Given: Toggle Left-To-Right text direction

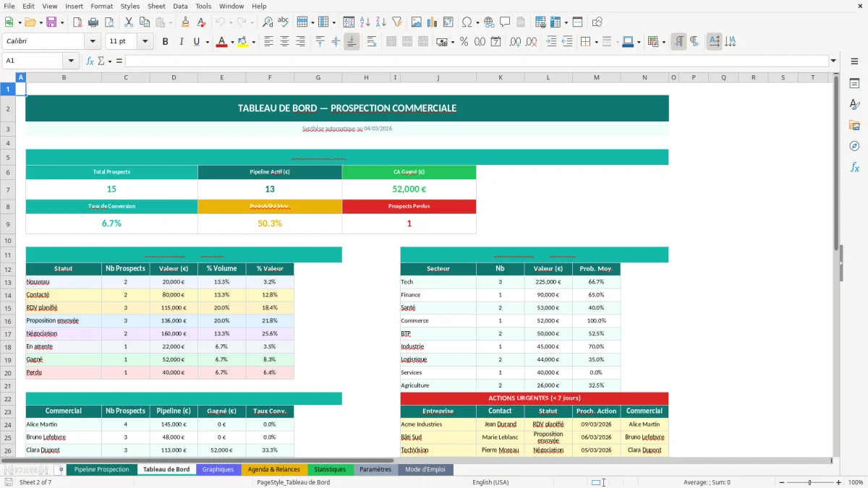Looking at the screenshot, I should pyautogui.click(x=678, y=42).
